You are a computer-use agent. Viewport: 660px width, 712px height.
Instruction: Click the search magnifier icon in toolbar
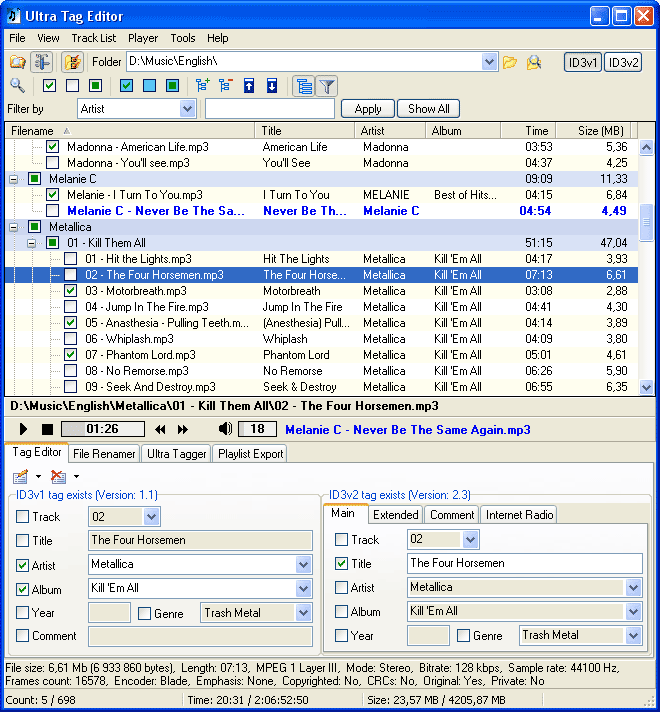pos(17,86)
